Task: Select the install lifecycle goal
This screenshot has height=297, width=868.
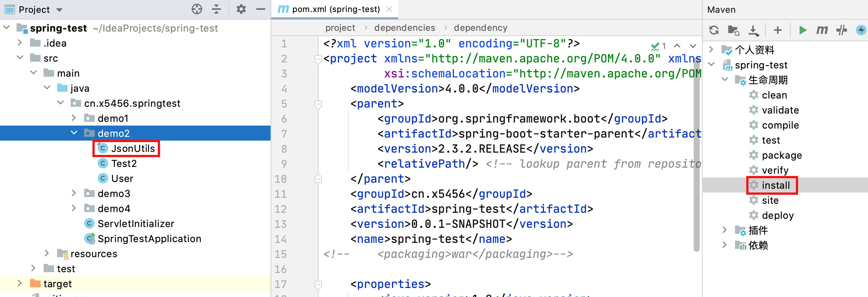Action: point(776,185)
